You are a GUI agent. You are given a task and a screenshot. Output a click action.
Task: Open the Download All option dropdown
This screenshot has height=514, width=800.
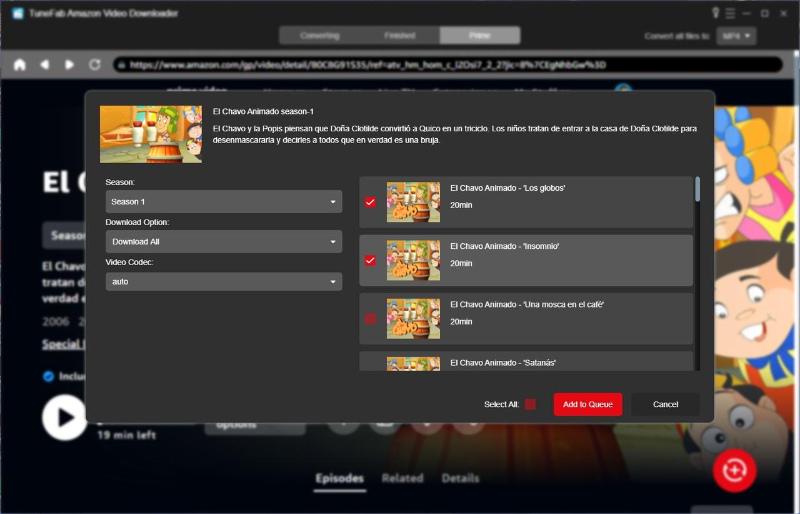pos(224,242)
